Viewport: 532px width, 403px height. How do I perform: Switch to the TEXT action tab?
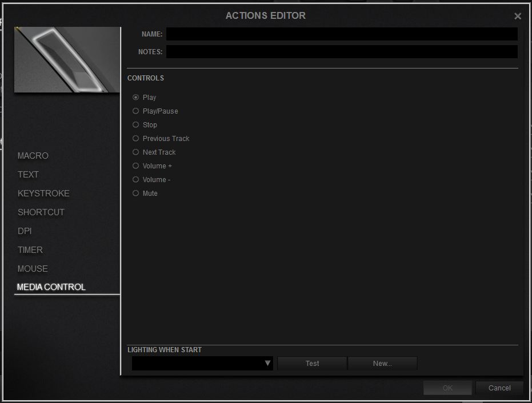(x=28, y=174)
